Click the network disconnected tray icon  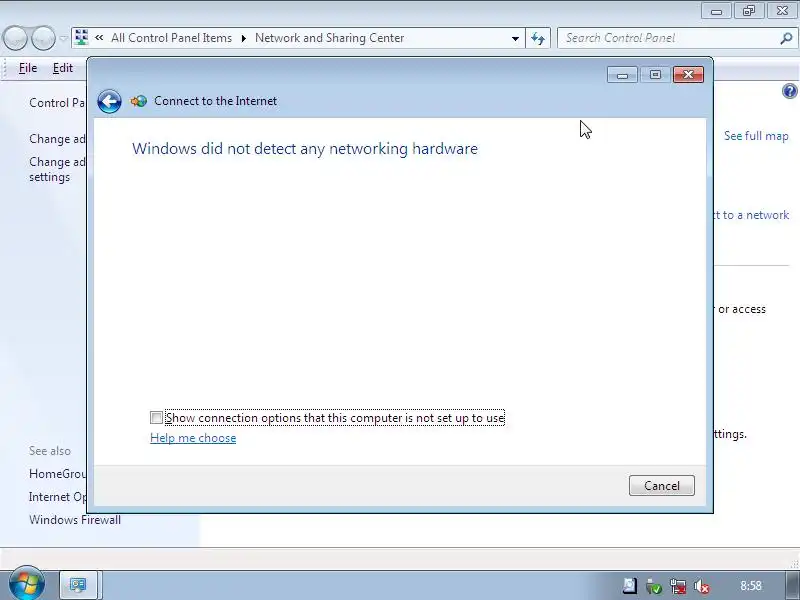click(678, 586)
